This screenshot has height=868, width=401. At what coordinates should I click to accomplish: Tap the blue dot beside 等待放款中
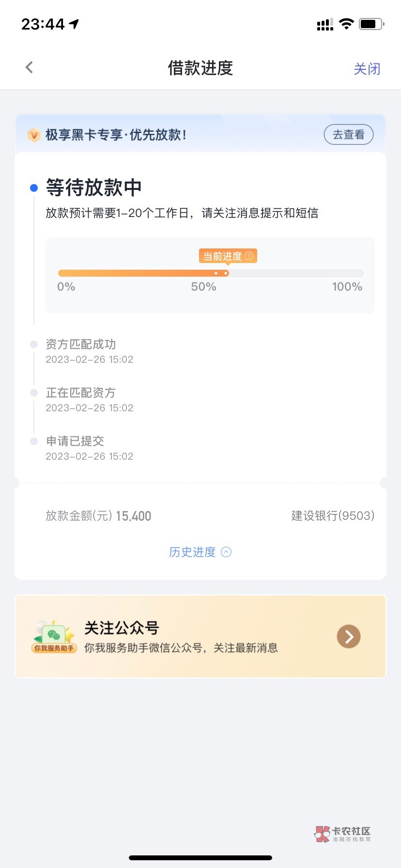click(x=34, y=188)
